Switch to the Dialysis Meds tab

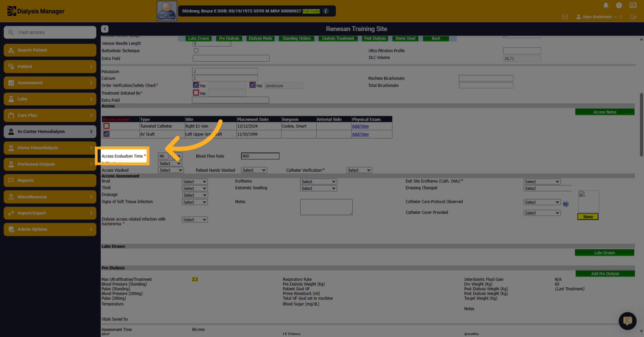point(260,38)
